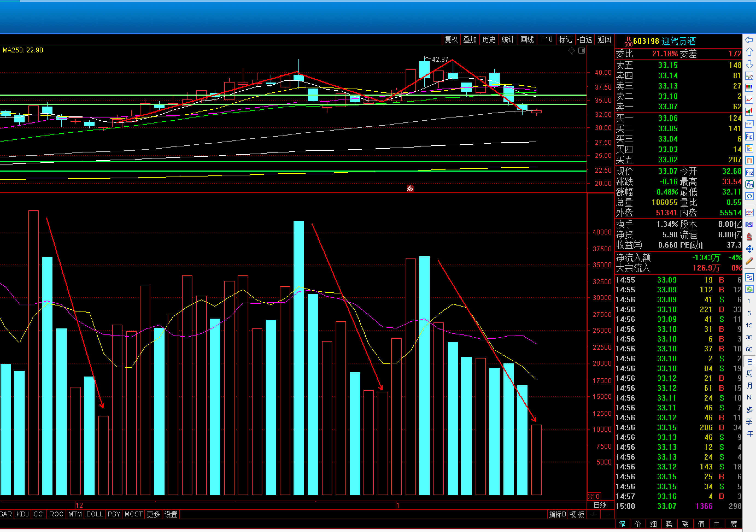
Task: Open the 日线 period selector
Action: 600,505
